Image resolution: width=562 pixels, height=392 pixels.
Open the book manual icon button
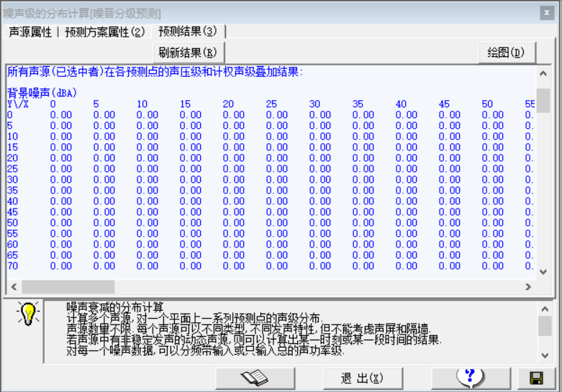[255, 378]
